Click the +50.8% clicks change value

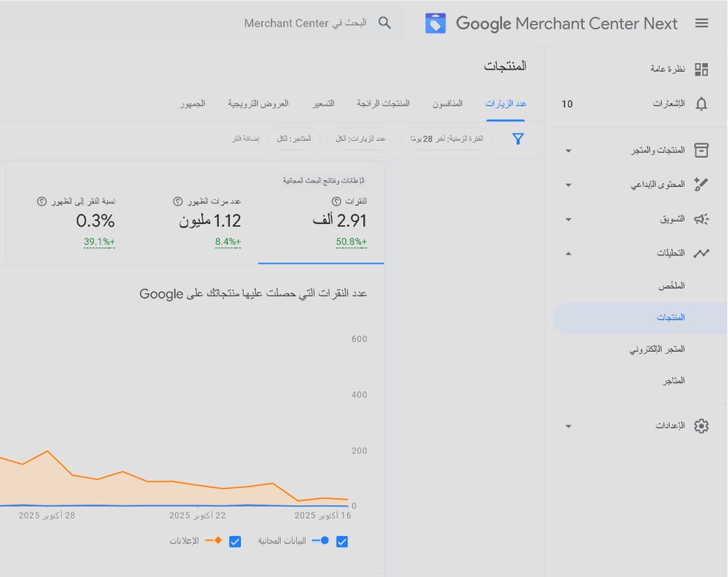coord(351,242)
